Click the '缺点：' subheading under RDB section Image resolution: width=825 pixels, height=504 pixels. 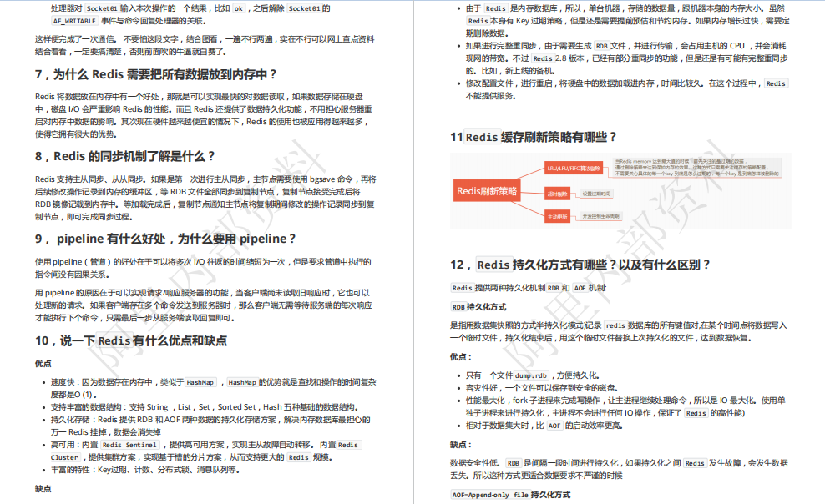tap(462, 445)
